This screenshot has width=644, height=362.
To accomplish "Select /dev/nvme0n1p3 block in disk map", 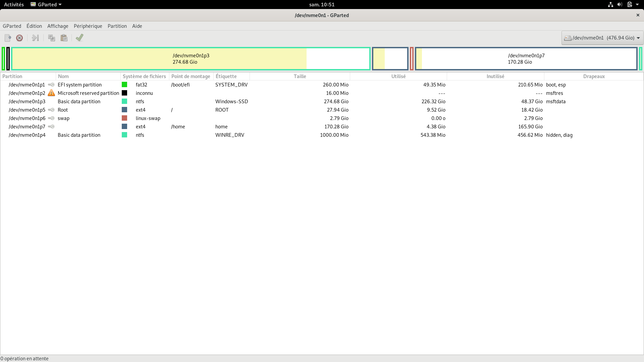I will [191, 59].
